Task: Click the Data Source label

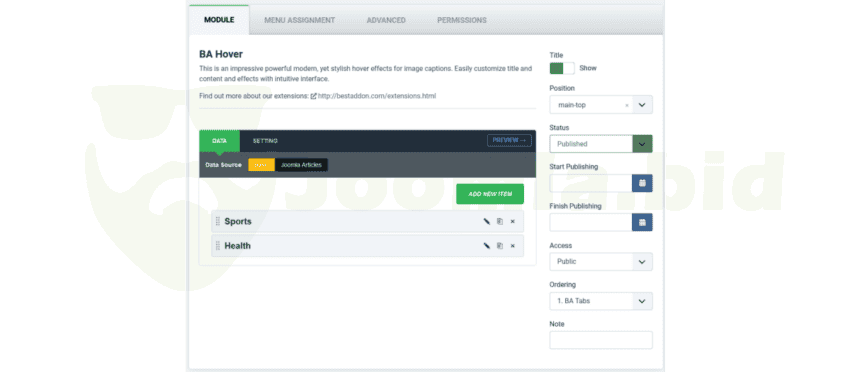Action: (223, 165)
